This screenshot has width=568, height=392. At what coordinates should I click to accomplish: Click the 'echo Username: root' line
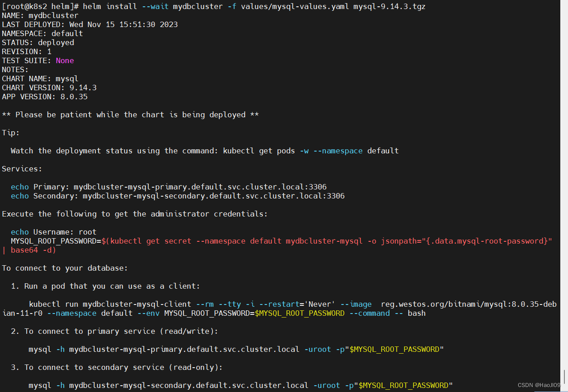point(54,232)
